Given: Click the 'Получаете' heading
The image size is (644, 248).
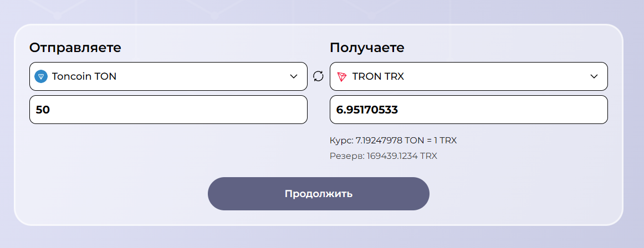Looking at the screenshot, I should click(x=367, y=48).
